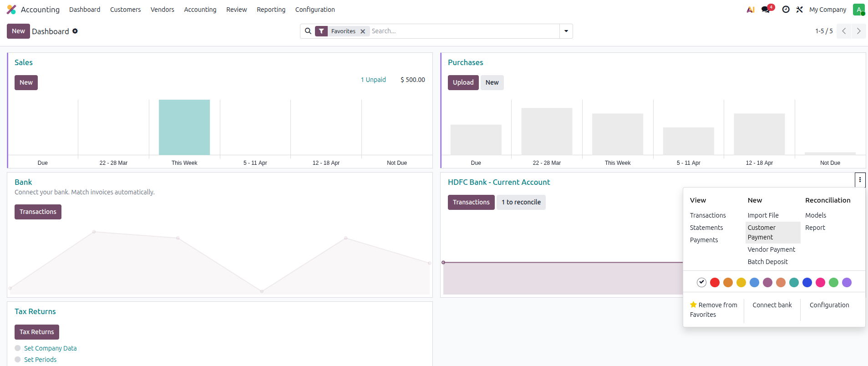This screenshot has width=868, height=366.
Task: Open the Purchases journal title
Action: [x=465, y=62]
